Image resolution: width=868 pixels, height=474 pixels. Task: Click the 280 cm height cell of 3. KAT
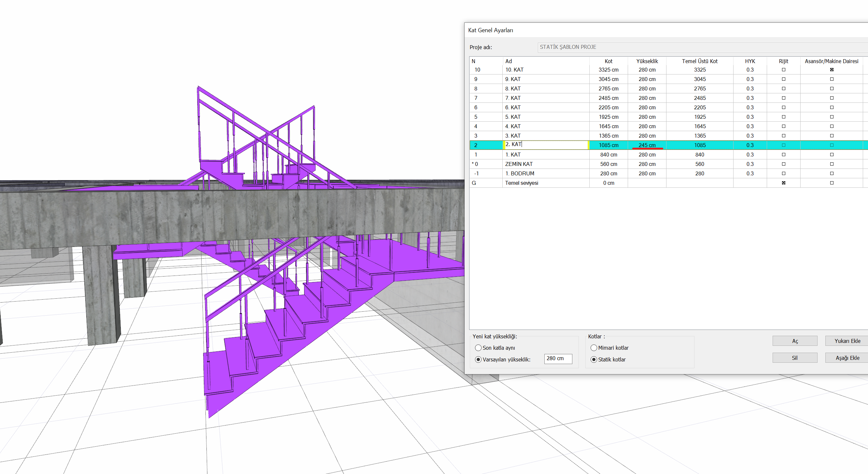pos(647,136)
